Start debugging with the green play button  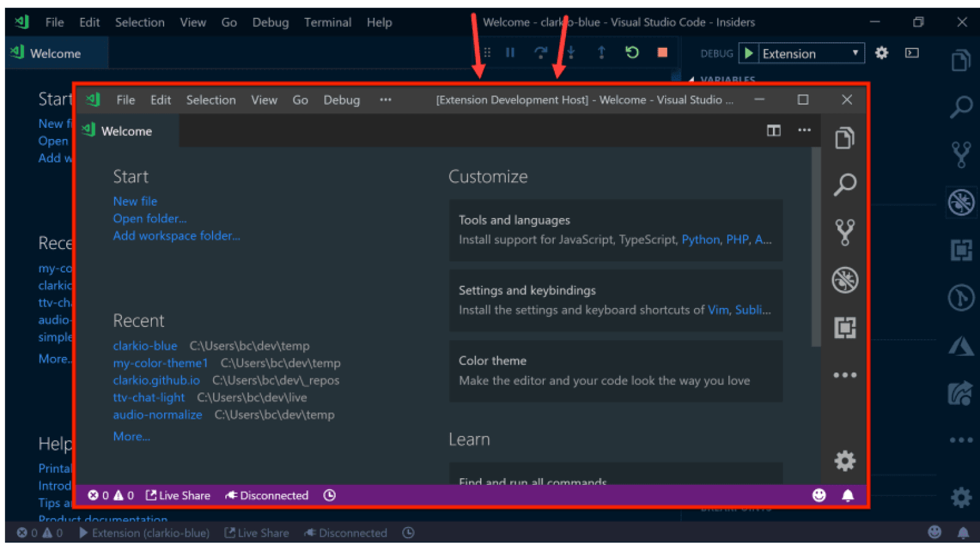point(748,53)
